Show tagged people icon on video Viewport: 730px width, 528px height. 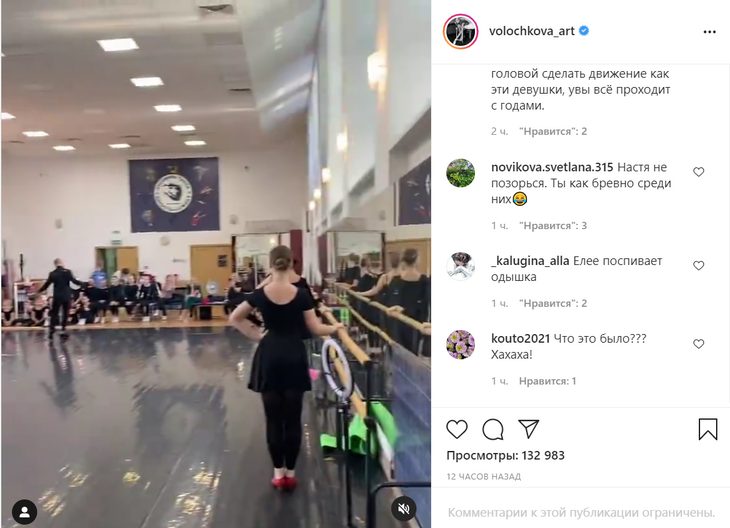(25, 512)
